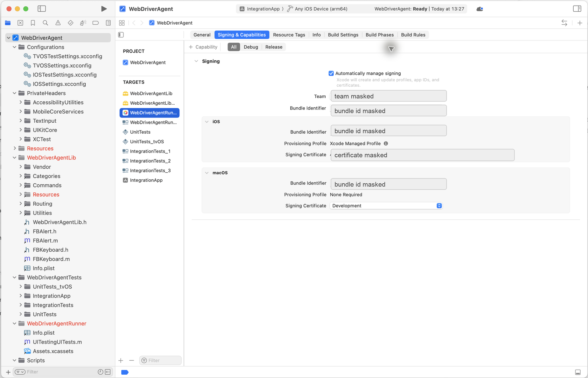
Task: Open Assets.xcassets in WebDriverAgentRunner
Action: click(53, 351)
